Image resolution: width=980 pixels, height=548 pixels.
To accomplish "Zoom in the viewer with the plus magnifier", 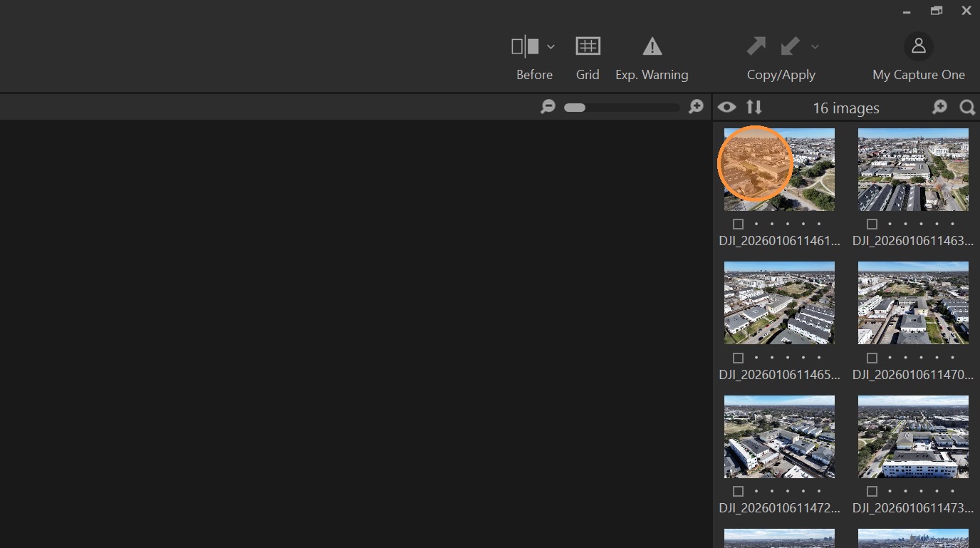I will tap(696, 108).
